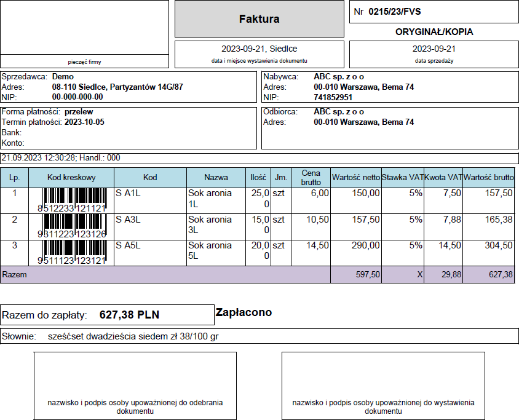The image size is (519, 420).
Task: Click the signature box for document issuer
Action: click(382, 385)
